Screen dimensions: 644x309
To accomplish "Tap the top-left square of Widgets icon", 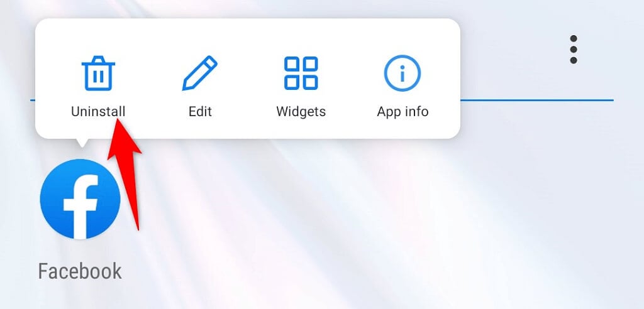I will 292,64.
